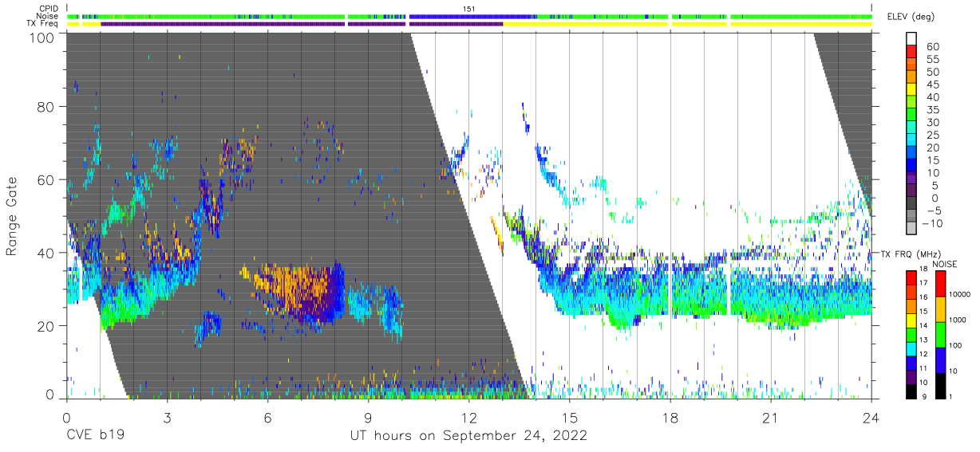Click the 55 label on the ELEV colorbar
980x452 pixels.
(933, 60)
